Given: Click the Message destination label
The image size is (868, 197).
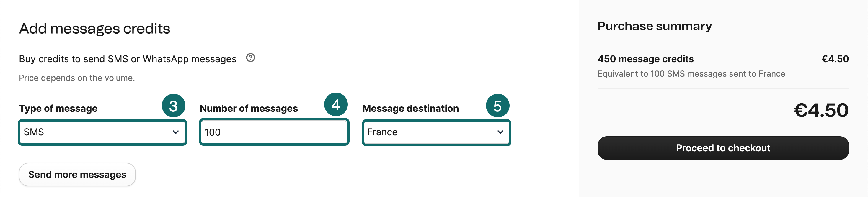Looking at the screenshot, I should pyautogui.click(x=410, y=109).
